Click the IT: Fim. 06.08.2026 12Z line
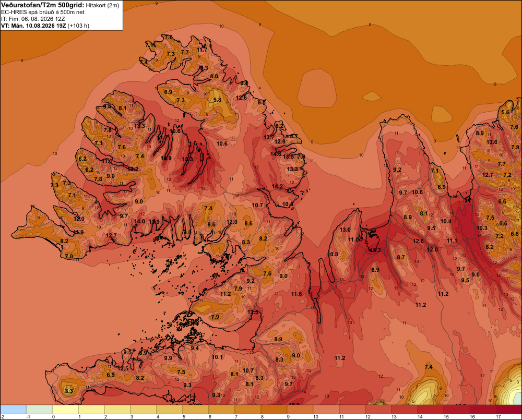Viewport: 522px width, 420px height. [33, 19]
